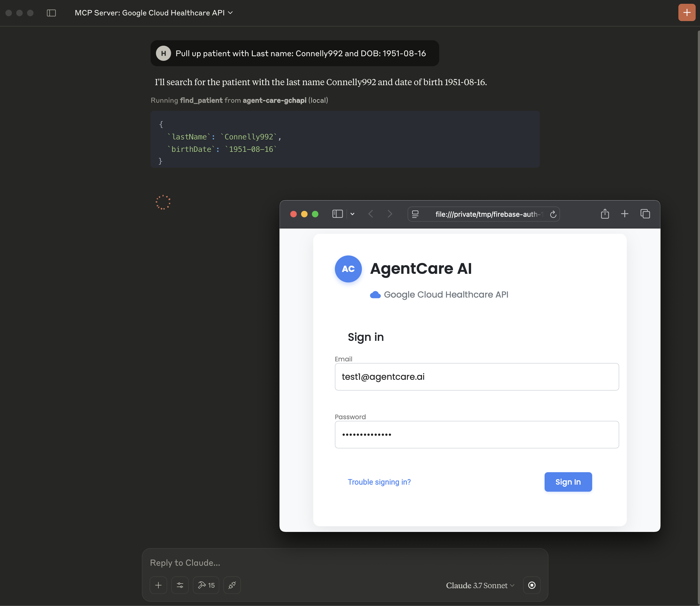The image size is (700, 606).
Task: Show Safari tab overview icon
Action: tap(645, 214)
